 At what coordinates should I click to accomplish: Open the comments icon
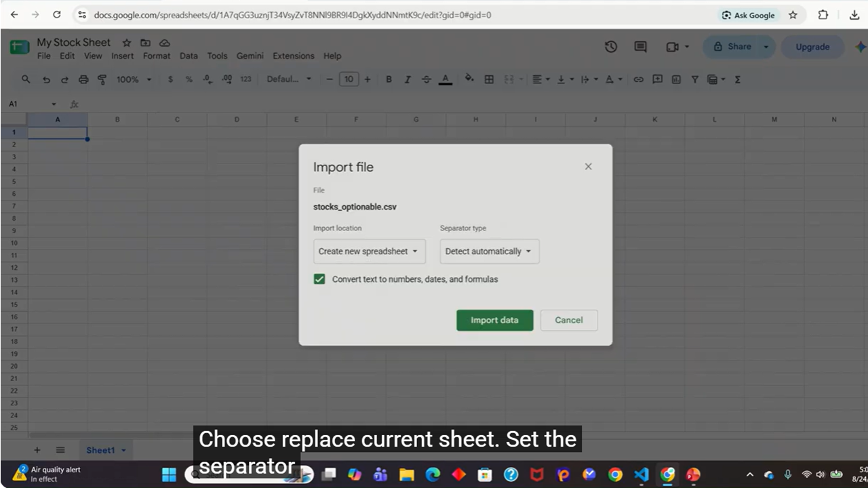(640, 47)
